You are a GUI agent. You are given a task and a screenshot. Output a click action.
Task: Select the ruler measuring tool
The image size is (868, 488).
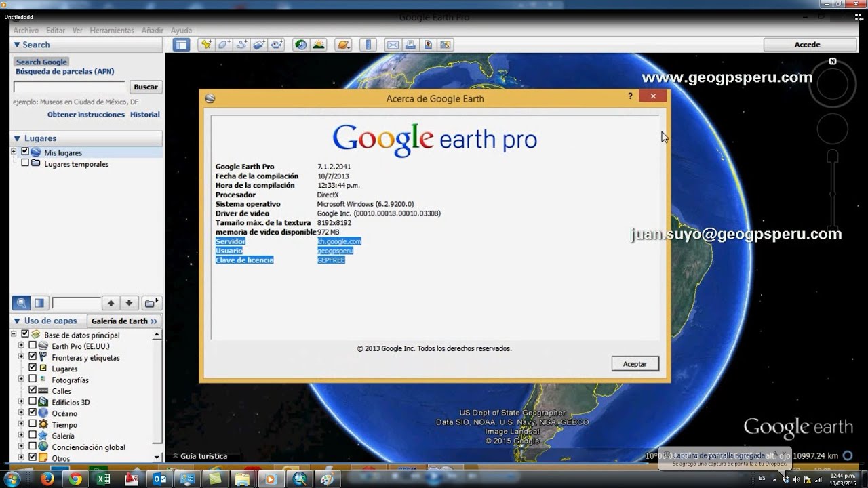click(368, 45)
